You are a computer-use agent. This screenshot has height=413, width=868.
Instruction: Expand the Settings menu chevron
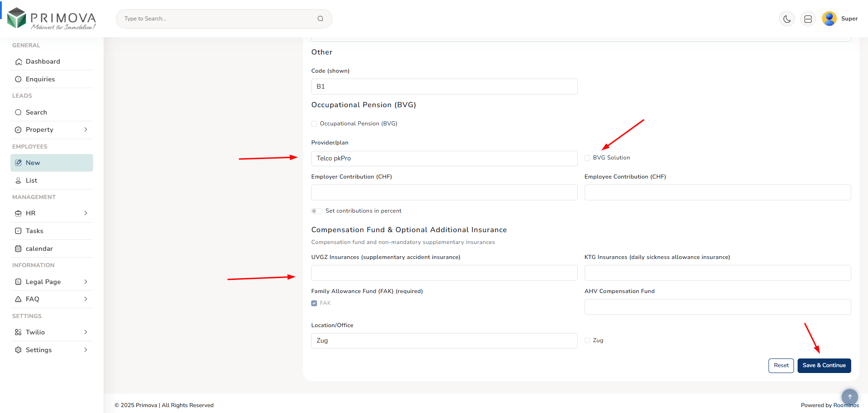coord(85,350)
